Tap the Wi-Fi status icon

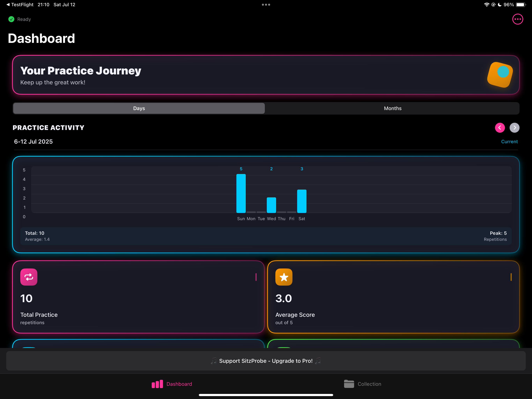[487, 4]
